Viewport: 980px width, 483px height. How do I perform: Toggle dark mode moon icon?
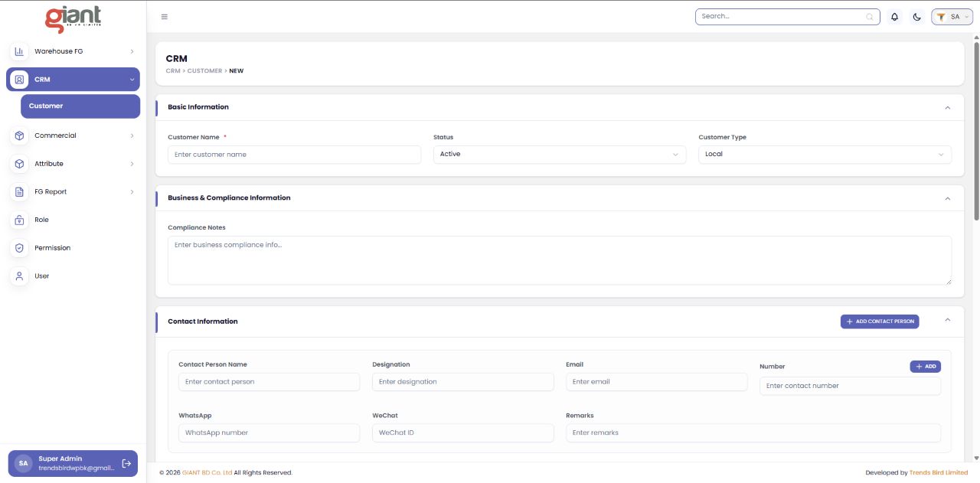916,17
